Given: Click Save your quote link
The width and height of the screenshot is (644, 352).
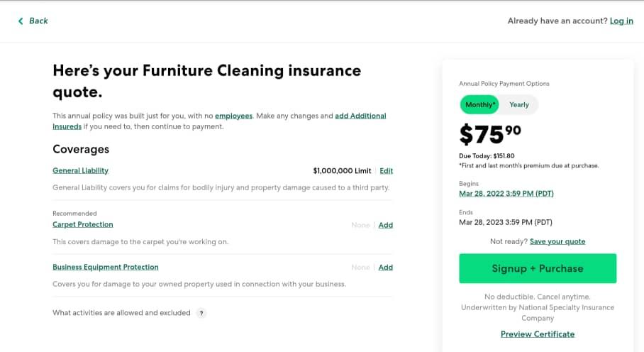Looking at the screenshot, I should coord(557,241).
